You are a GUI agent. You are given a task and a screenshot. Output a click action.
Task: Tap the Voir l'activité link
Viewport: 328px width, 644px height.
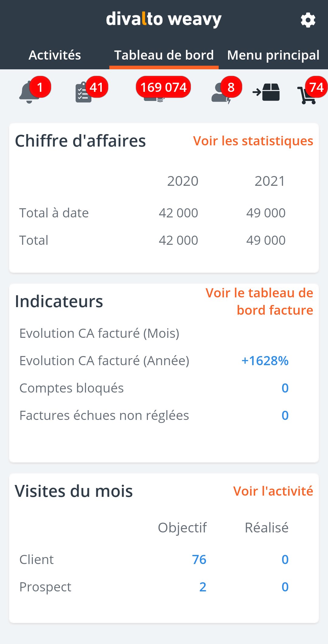point(273,491)
